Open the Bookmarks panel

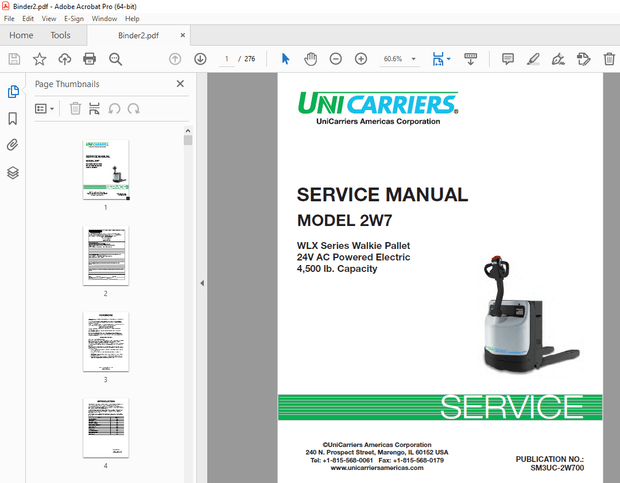tap(13, 118)
